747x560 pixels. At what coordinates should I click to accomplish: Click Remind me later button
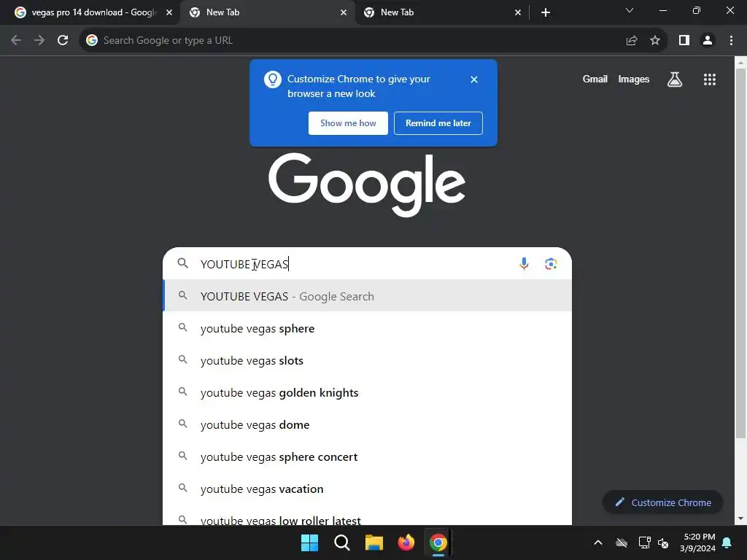[x=438, y=123]
